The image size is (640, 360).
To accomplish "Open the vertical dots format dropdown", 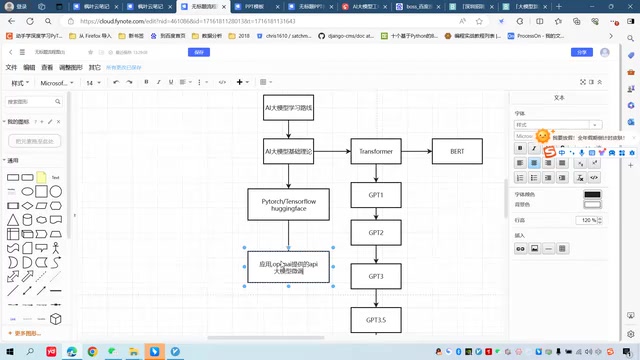I will coord(202,82).
